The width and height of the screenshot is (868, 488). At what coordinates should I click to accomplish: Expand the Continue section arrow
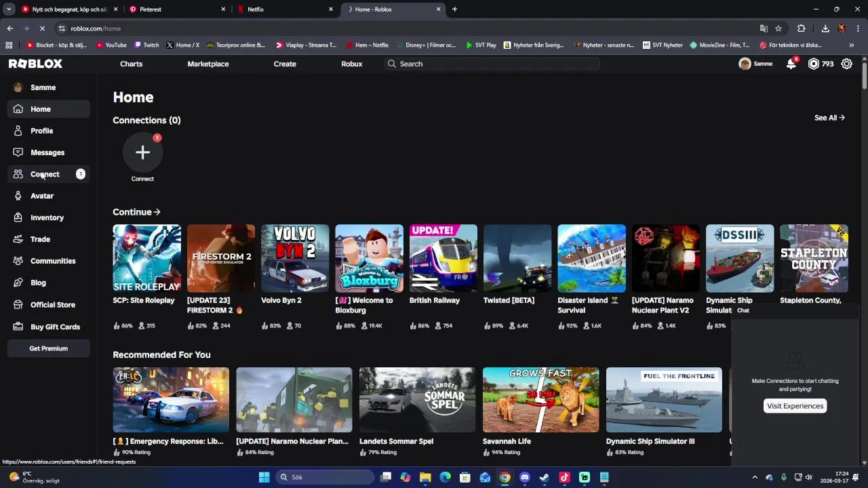pyautogui.click(x=157, y=212)
